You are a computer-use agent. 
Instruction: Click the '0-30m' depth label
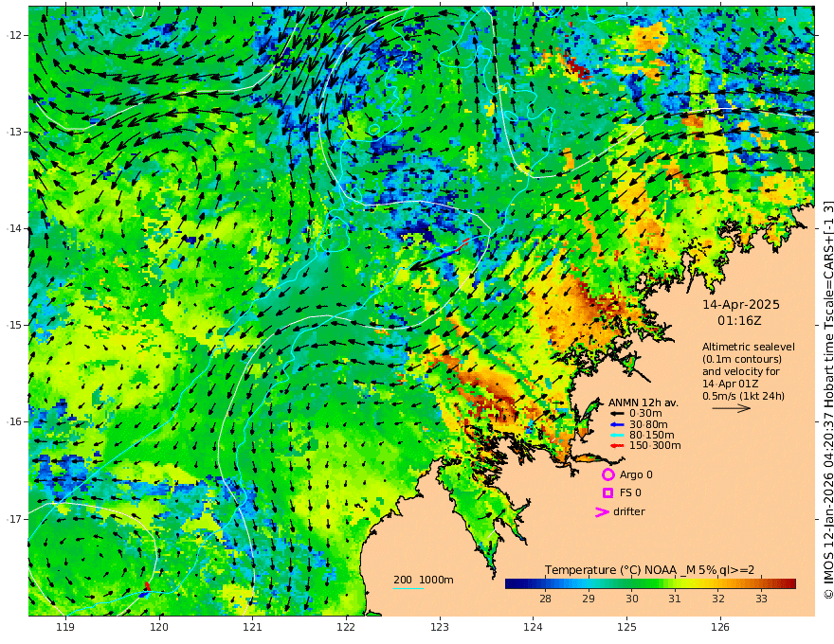(x=645, y=414)
